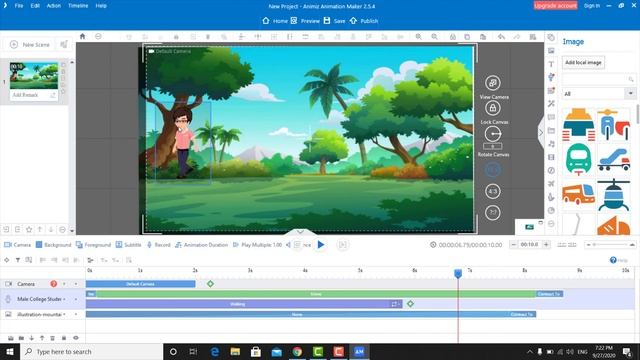Decrease scene duration with the minus button
This screenshot has height=360, width=640.
click(x=513, y=244)
